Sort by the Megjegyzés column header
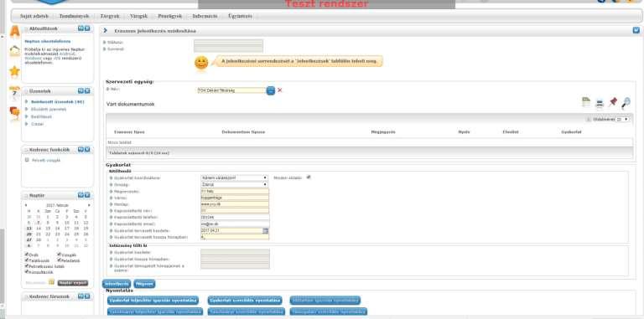 (382, 132)
